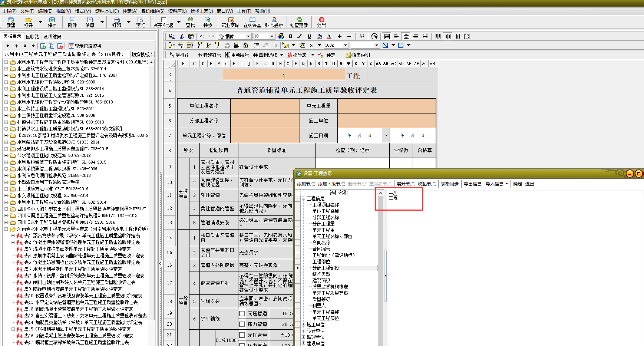Apply bold formatting
This screenshot has width=644, height=346.
(x=290, y=36)
